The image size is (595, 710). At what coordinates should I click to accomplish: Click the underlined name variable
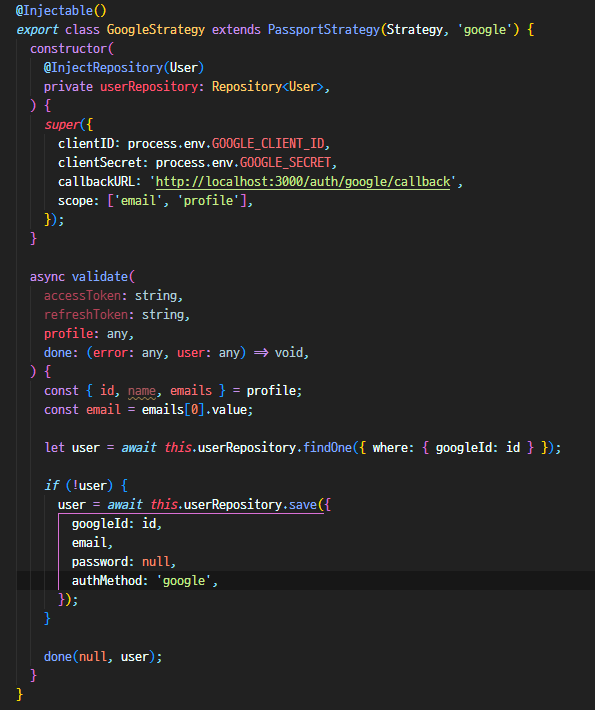pos(141,391)
